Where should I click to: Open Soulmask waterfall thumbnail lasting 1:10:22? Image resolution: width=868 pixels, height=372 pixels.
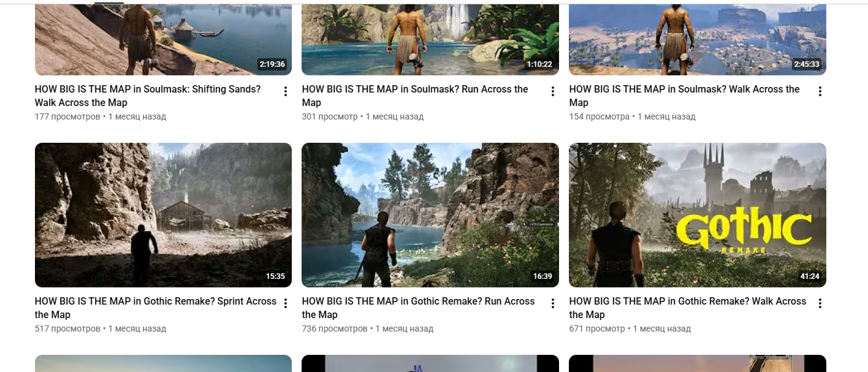pos(430,39)
